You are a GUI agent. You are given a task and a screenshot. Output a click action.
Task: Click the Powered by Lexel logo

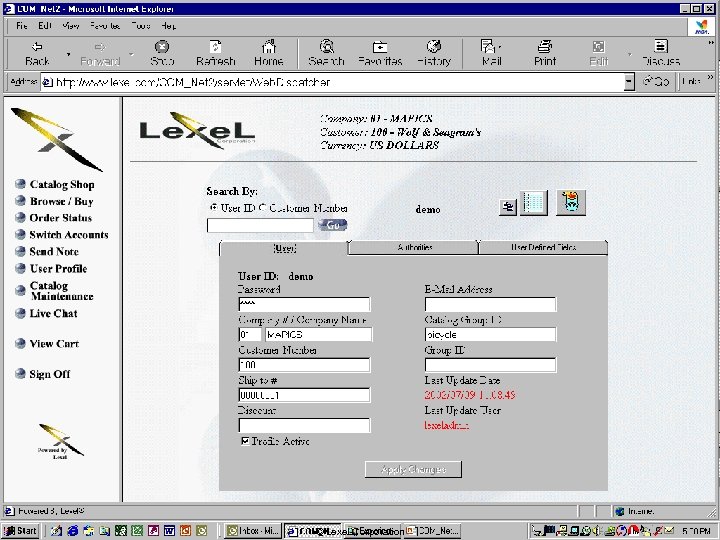61,441
